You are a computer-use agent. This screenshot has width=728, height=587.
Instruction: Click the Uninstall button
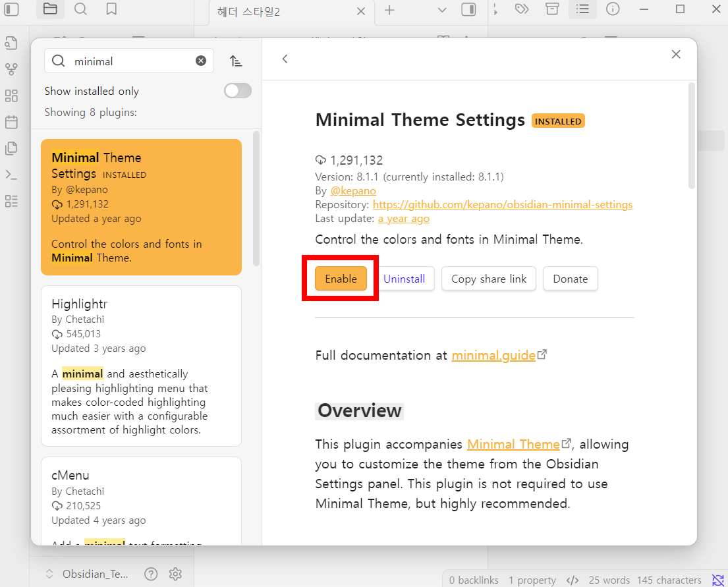tap(405, 279)
